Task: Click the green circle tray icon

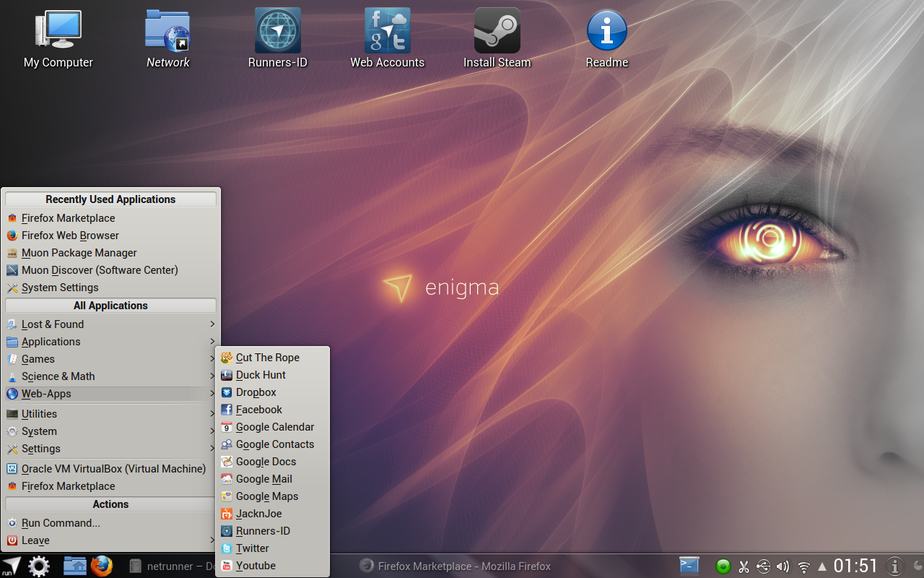Action: [723, 566]
